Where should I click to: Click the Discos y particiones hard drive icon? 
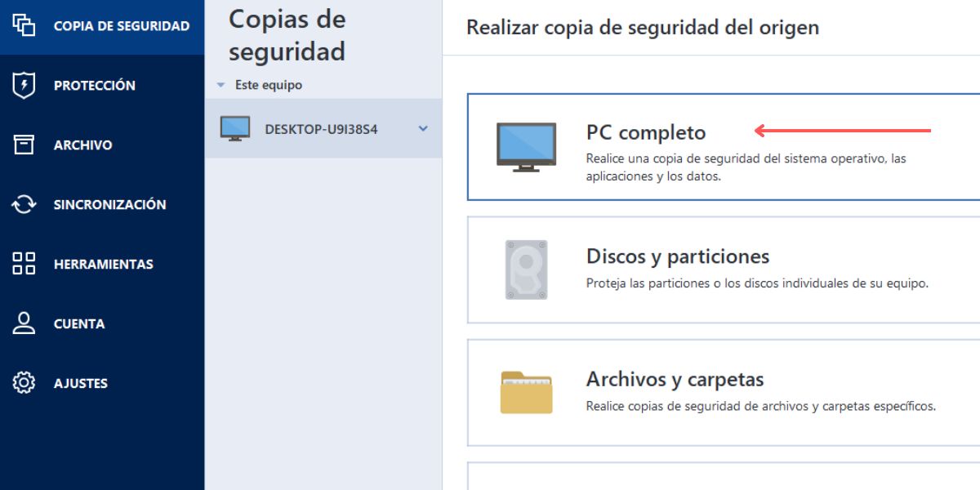[x=526, y=269]
